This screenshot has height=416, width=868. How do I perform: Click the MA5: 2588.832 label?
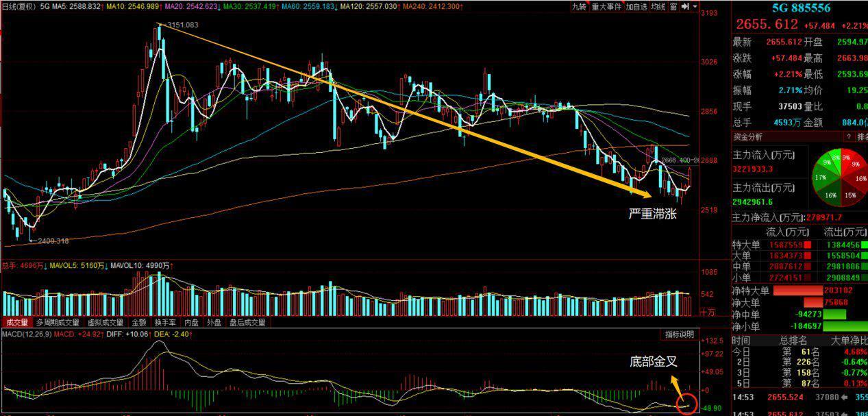tap(77, 6)
